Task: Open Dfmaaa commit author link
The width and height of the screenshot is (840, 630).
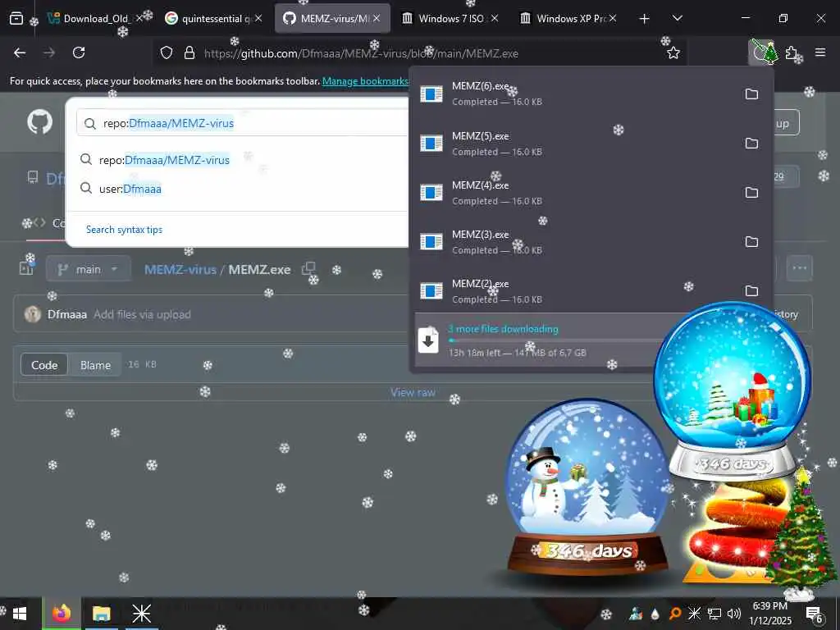Action: point(67,314)
